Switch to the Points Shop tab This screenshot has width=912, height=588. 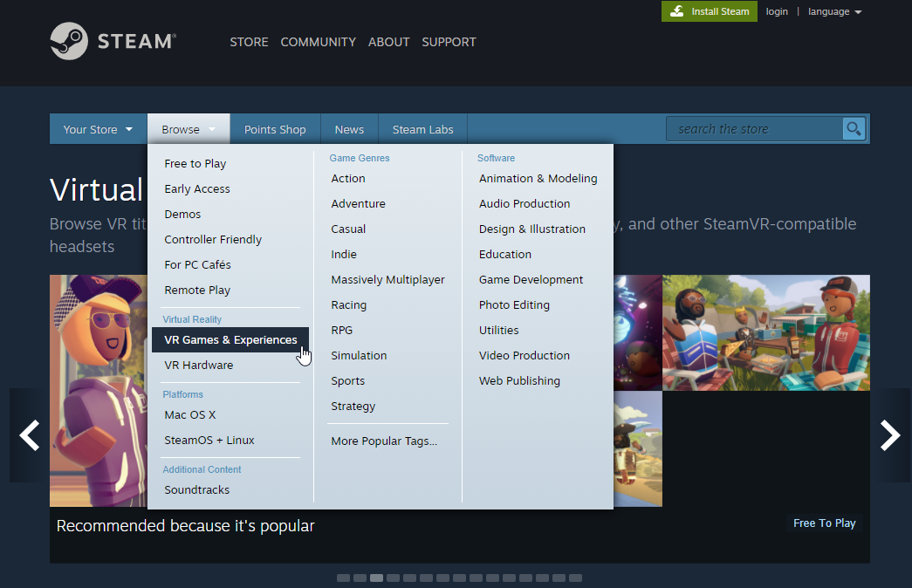pos(275,129)
